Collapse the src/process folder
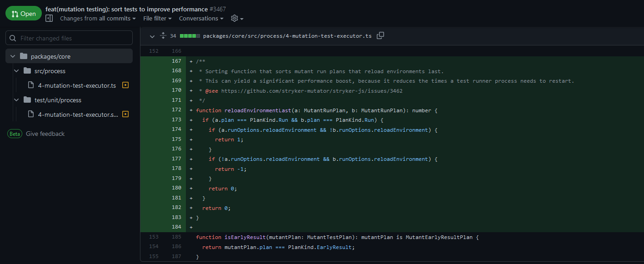This screenshot has height=264, width=644. tap(16, 71)
